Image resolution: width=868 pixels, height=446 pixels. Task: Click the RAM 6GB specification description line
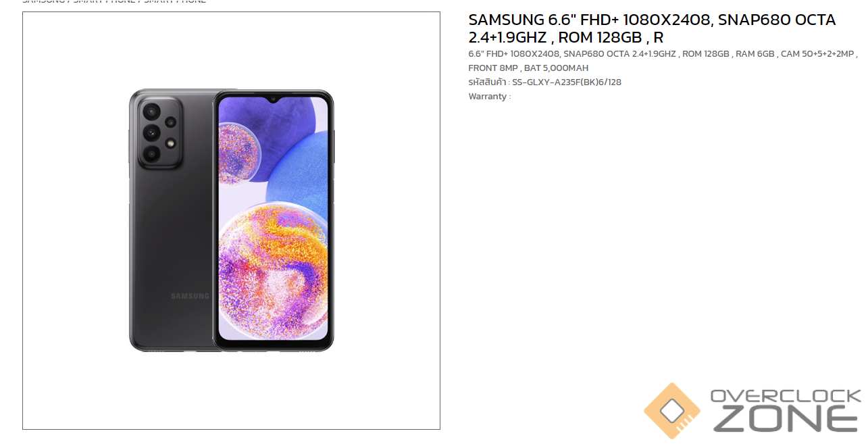(663, 53)
